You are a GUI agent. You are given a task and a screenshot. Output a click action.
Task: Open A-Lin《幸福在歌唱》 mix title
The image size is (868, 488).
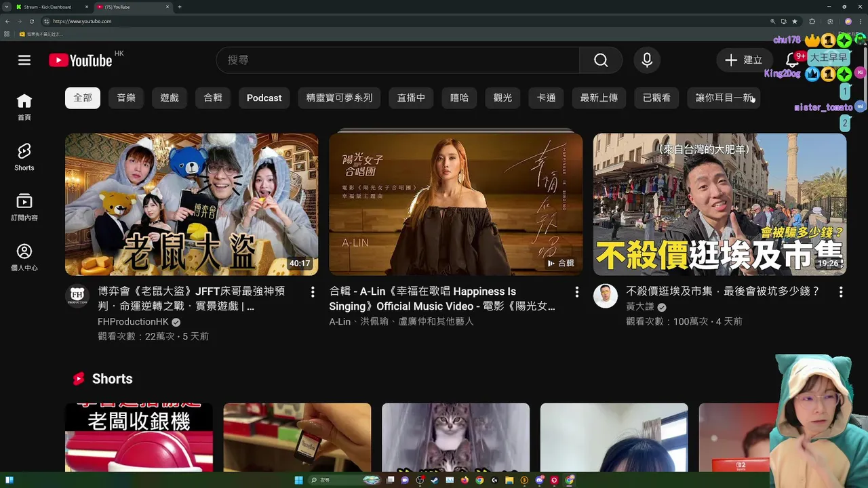point(442,299)
